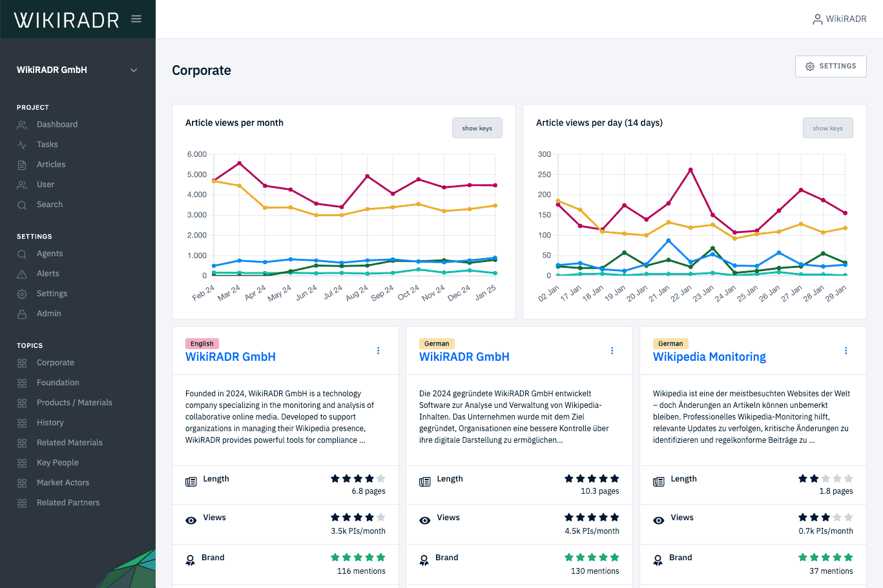Image resolution: width=883 pixels, height=588 pixels.
Task: Click the Market Actors topic grid icon
Action: (22, 483)
